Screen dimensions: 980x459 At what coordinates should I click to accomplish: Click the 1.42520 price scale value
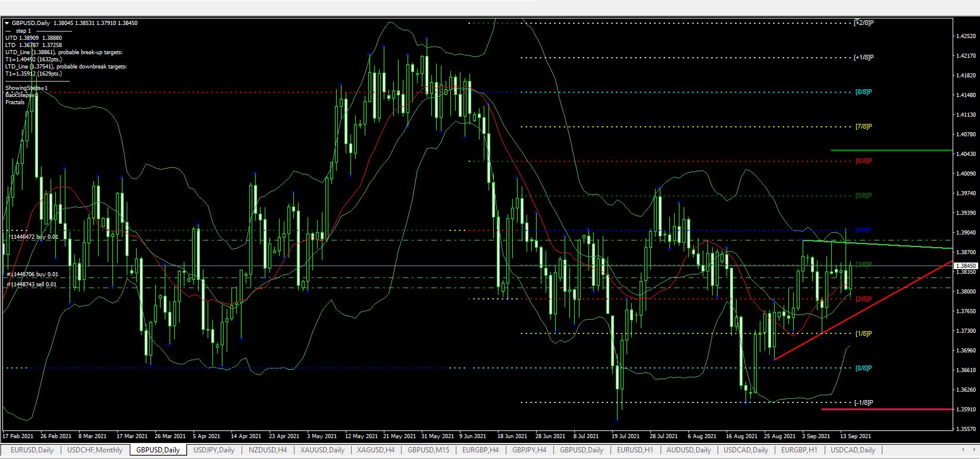(965, 37)
